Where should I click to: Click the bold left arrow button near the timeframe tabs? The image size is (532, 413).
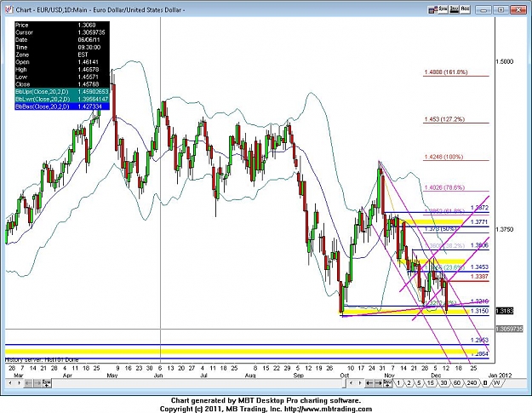(369, 383)
